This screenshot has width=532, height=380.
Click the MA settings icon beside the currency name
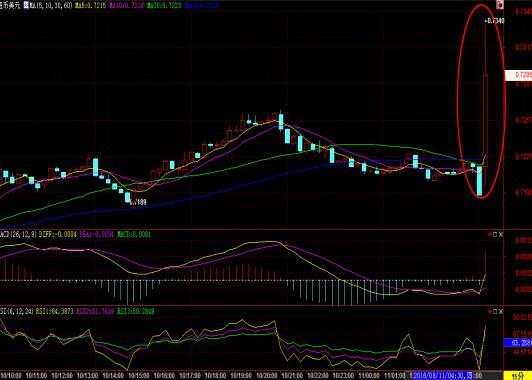pos(26,5)
